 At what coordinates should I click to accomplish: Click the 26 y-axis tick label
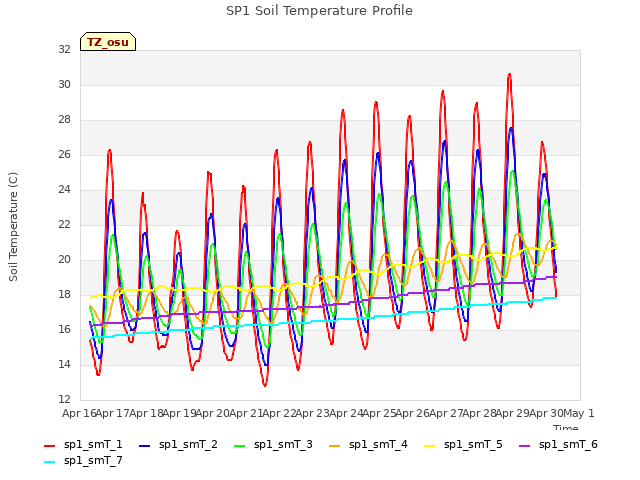[x=64, y=154]
